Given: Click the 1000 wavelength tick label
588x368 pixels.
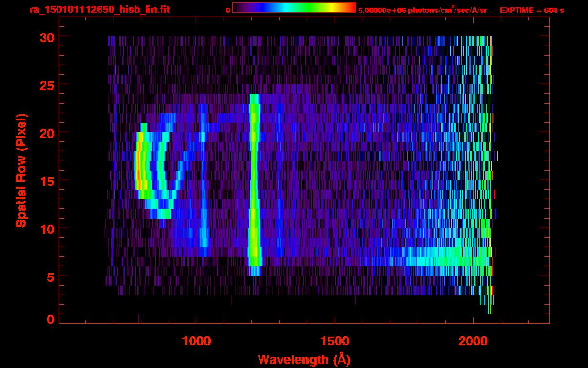Looking at the screenshot, I should click(x=196, y=341).
